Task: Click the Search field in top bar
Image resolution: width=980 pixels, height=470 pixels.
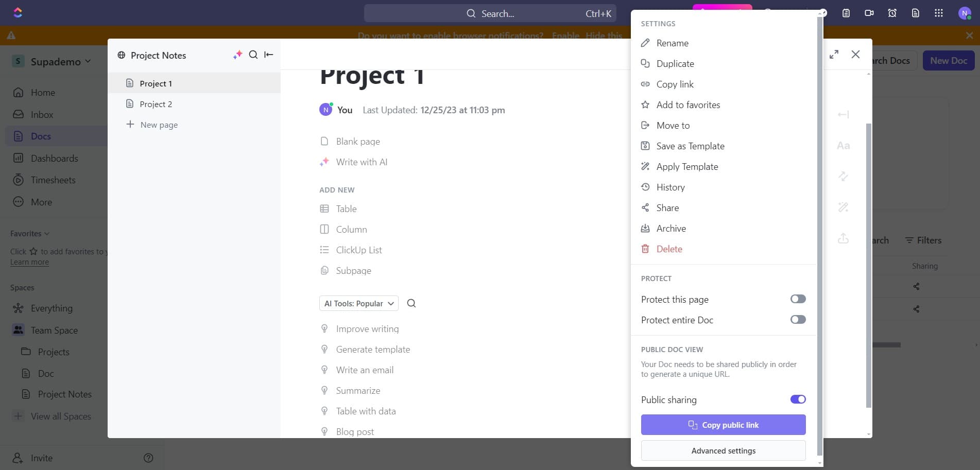Action: [x=490, y=14]
